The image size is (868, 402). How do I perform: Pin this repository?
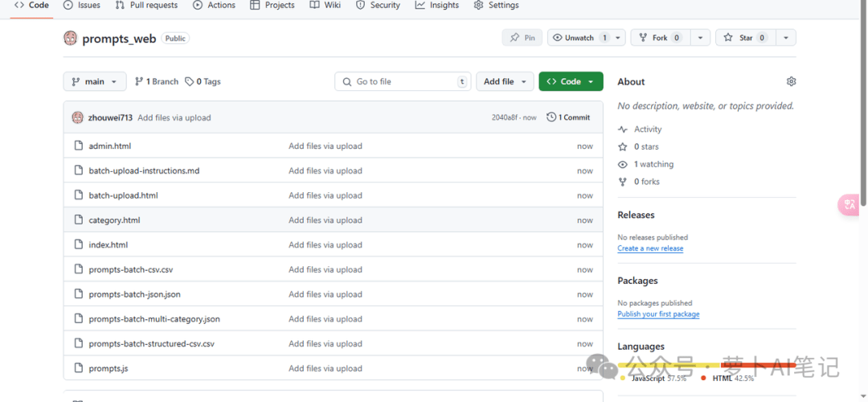tap(522, 38)
